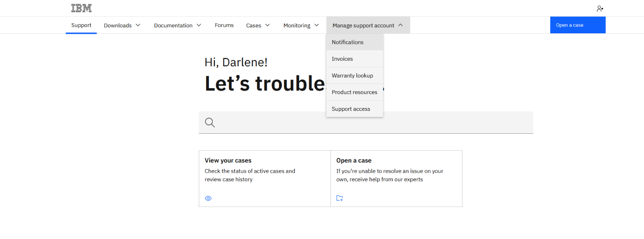Collapse the Manage support account menu

[x=368, y=25]
